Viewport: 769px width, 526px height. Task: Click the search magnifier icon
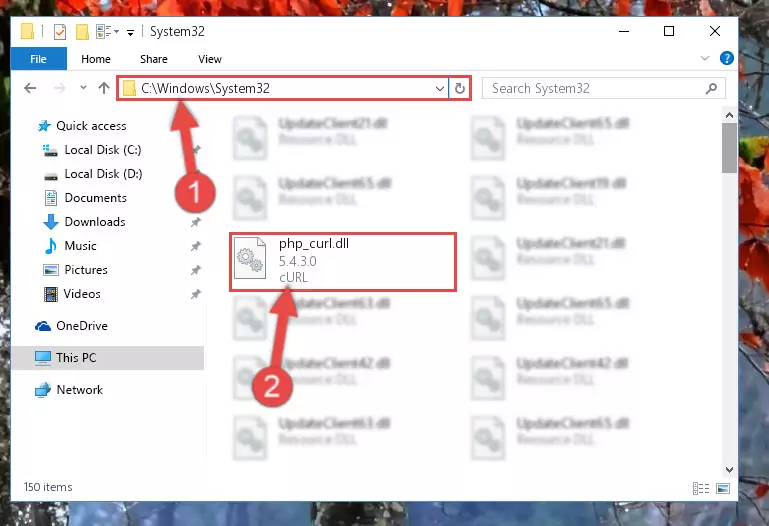tap(711, 88)
